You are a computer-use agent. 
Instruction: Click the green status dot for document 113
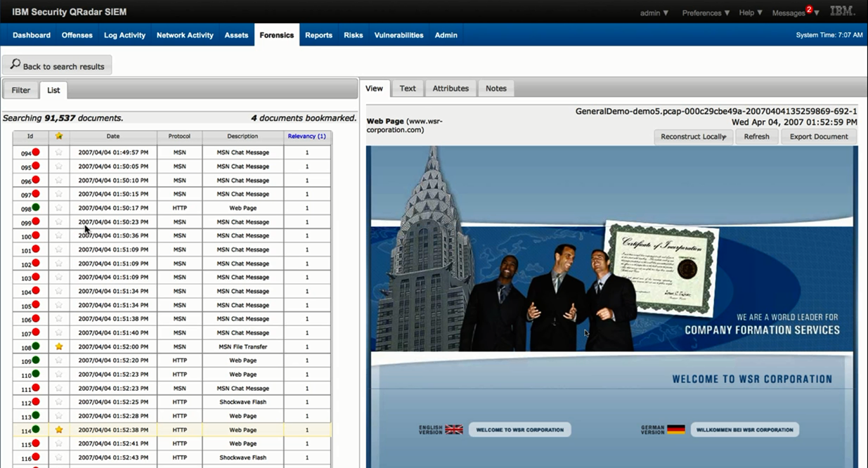click(x=36, y=415)
